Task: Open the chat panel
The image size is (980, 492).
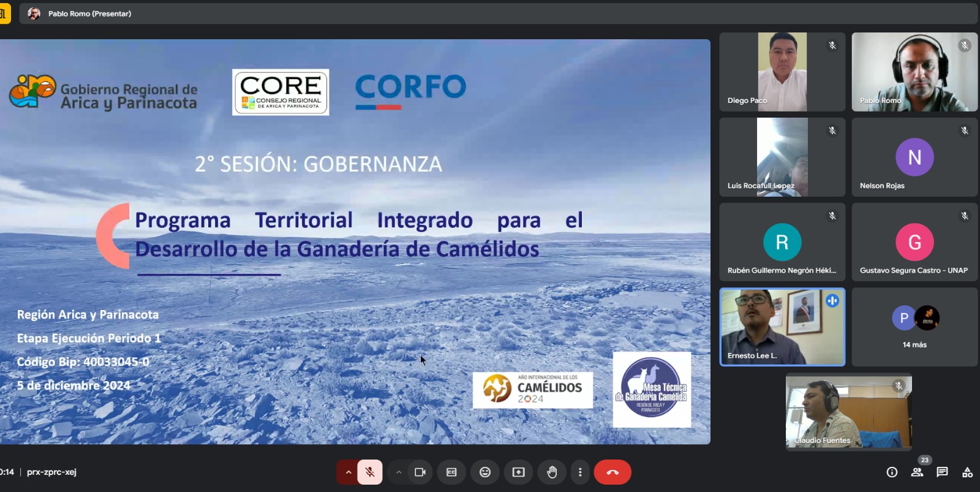Action: [x=942, y=472]
